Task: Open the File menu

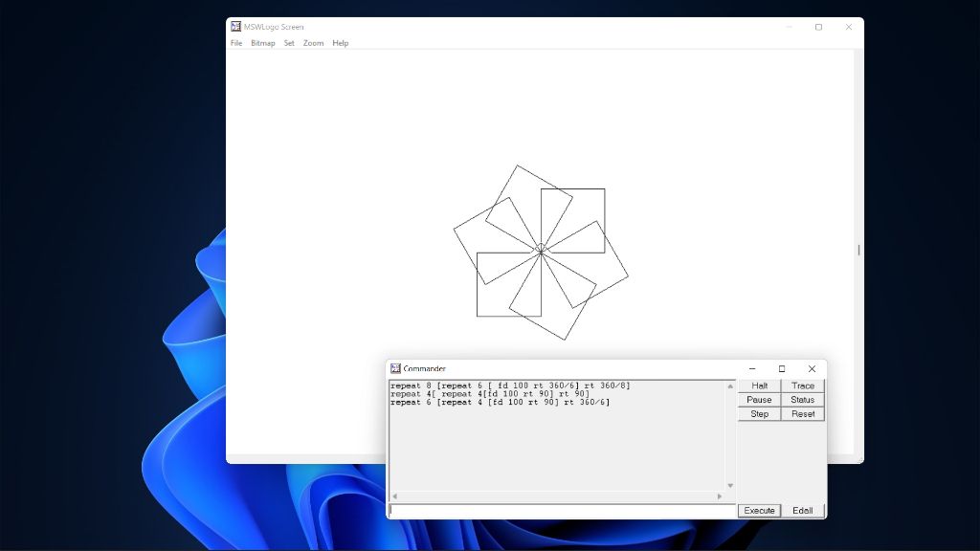Action: (236, 43)
